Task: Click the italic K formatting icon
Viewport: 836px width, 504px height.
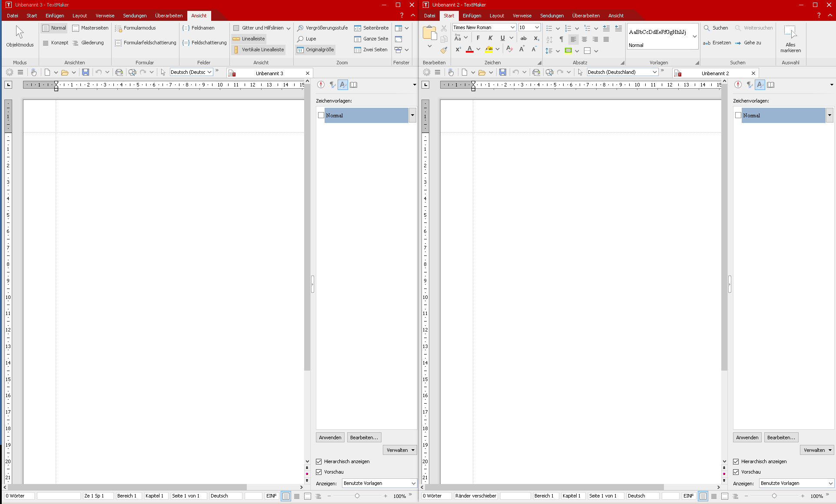Action: tap(490, 38)
